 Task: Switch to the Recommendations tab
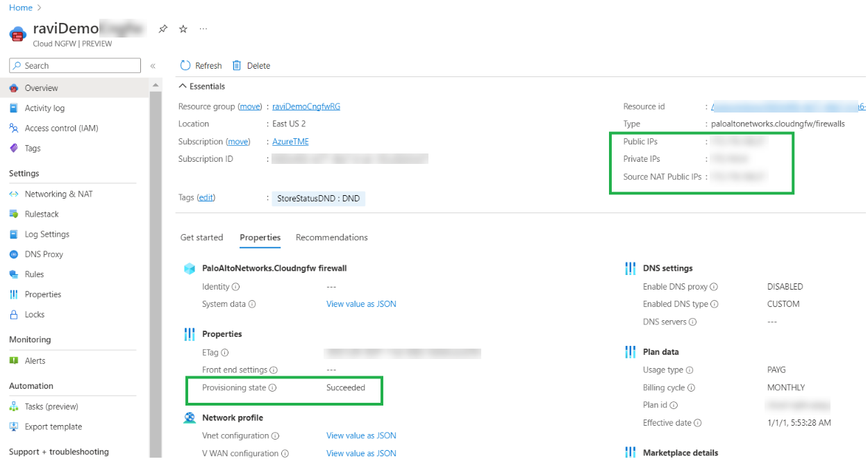point(331,238)
